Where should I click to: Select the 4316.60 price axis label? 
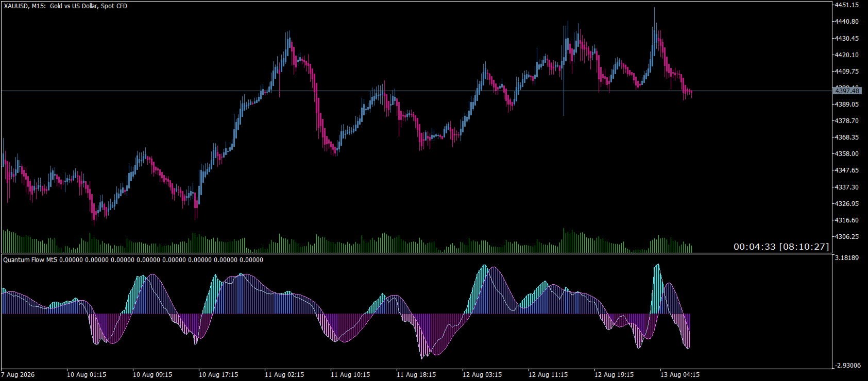[x=847, y=220]
